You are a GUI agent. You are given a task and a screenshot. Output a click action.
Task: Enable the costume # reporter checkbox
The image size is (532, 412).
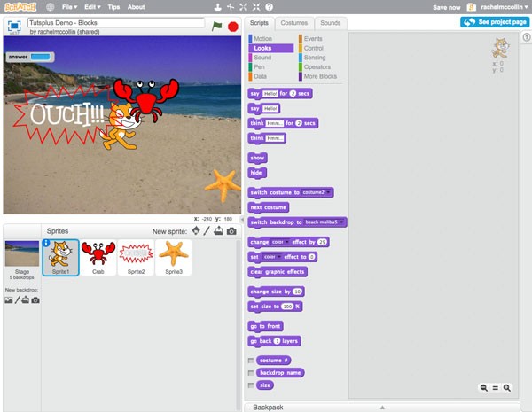pyautogui.click(x=251, y=361)
